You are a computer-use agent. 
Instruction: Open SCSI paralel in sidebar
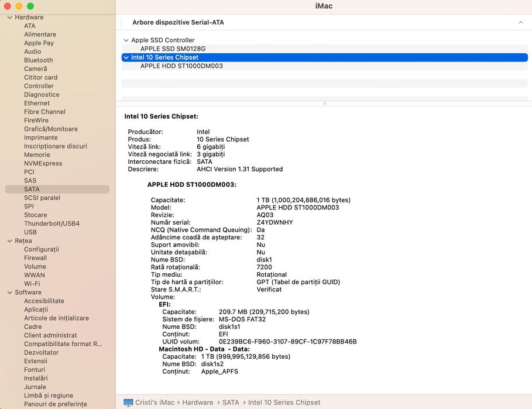[42, 198]
